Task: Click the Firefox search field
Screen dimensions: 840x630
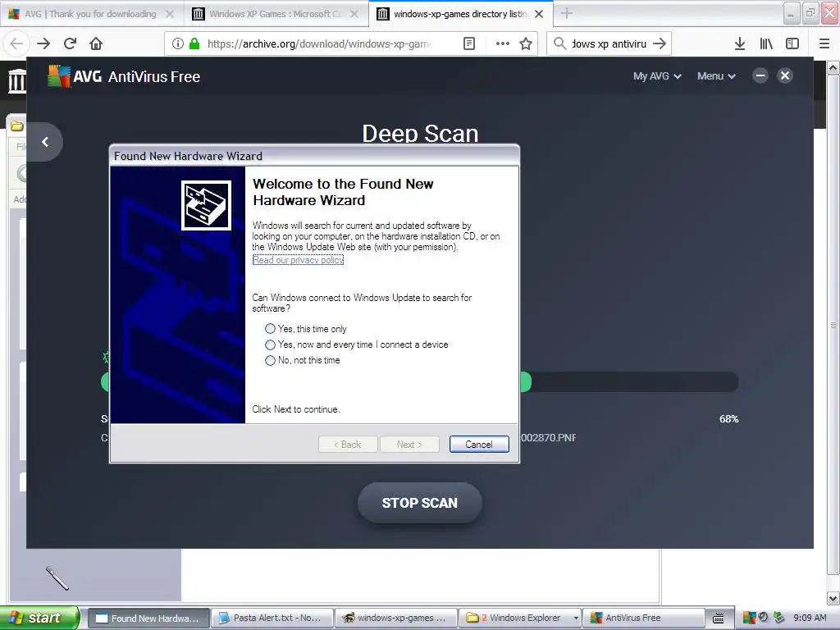Action: coord(609,43)
